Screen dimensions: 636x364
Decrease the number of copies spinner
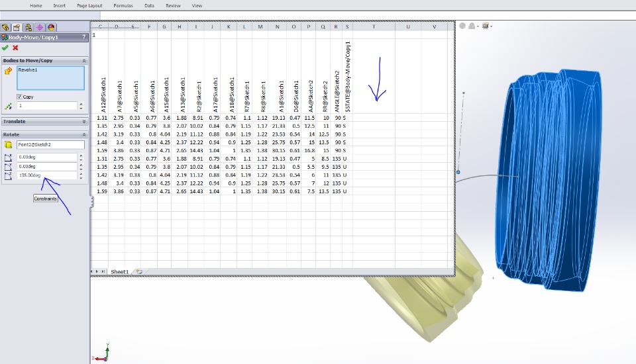point(81,109)
